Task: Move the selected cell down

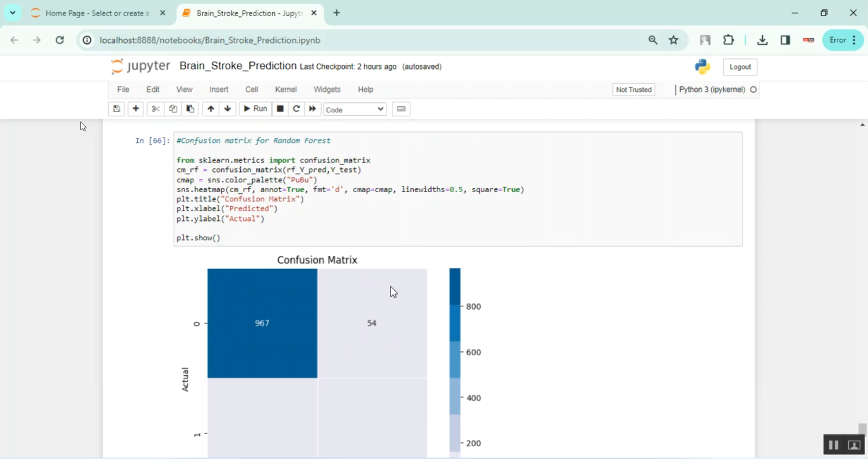Action: pyautogui.click(x=227, y=109)
